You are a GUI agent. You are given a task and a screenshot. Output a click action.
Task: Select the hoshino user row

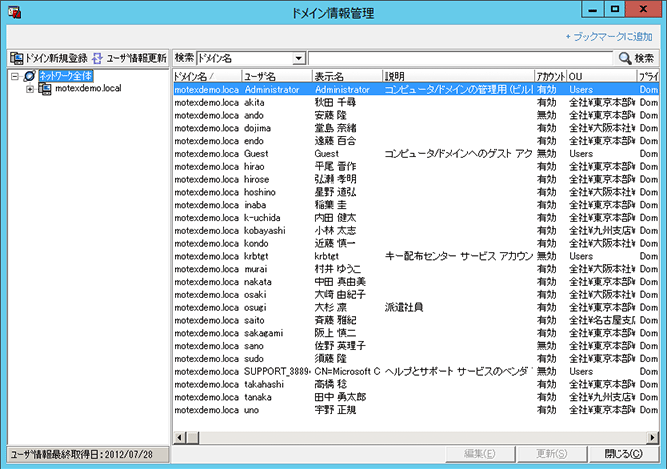pyautogui.click(x=416, y=192)
